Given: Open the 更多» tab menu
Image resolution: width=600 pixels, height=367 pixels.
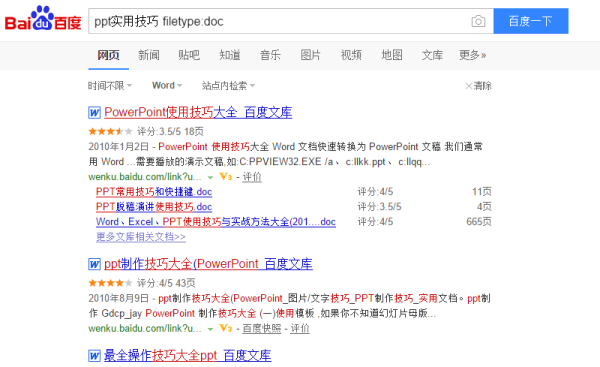Looking at the screenshot, I should [473, 55].
